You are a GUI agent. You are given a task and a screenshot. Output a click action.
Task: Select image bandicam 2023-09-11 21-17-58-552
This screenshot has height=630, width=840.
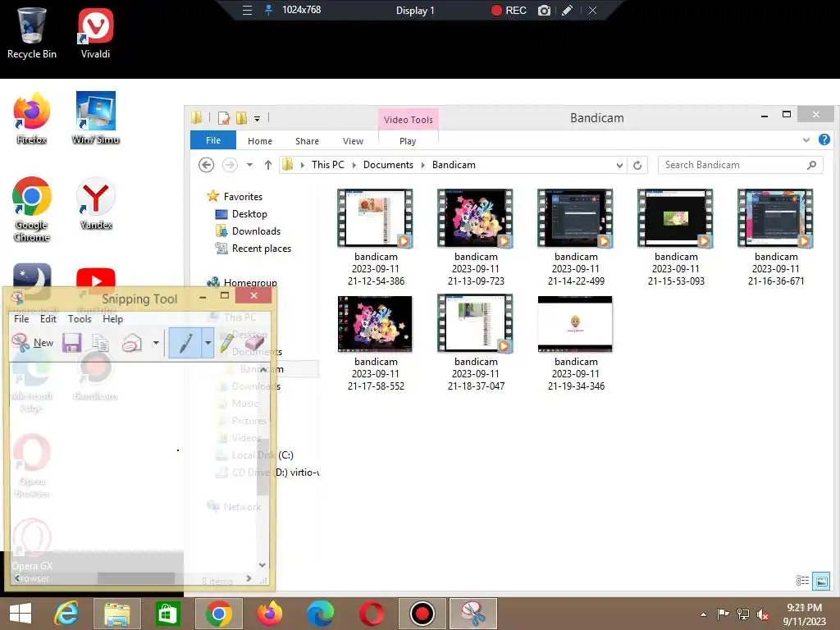coord(376,343)
